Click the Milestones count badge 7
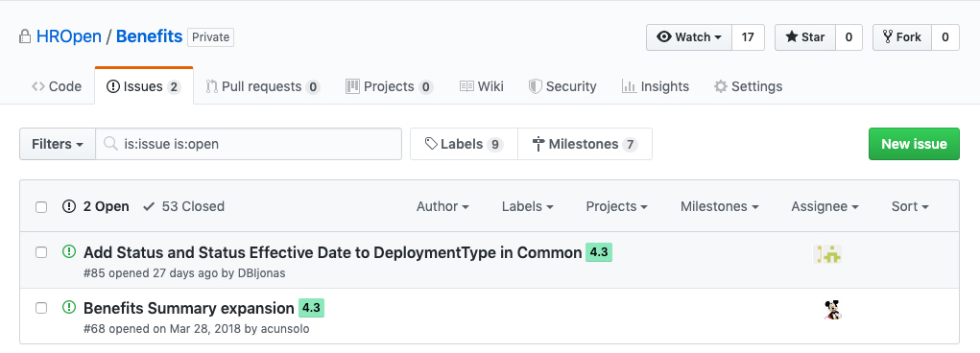980x353 pixels. (630, 144)
